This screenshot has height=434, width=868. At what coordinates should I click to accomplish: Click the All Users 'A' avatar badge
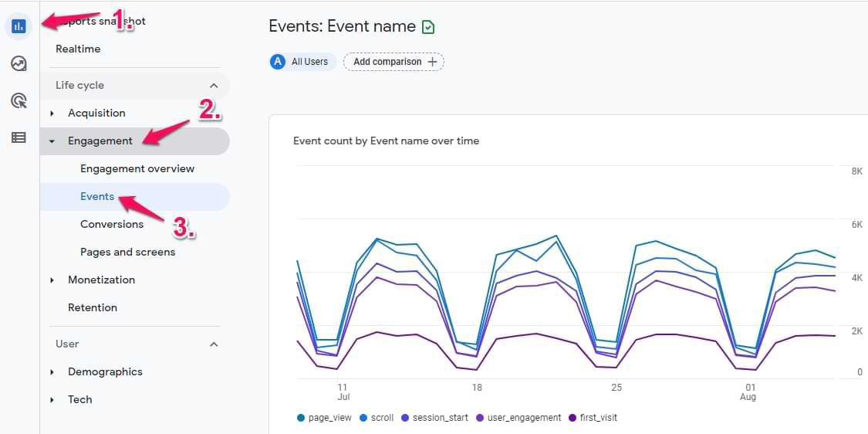[x=278, y=62]
